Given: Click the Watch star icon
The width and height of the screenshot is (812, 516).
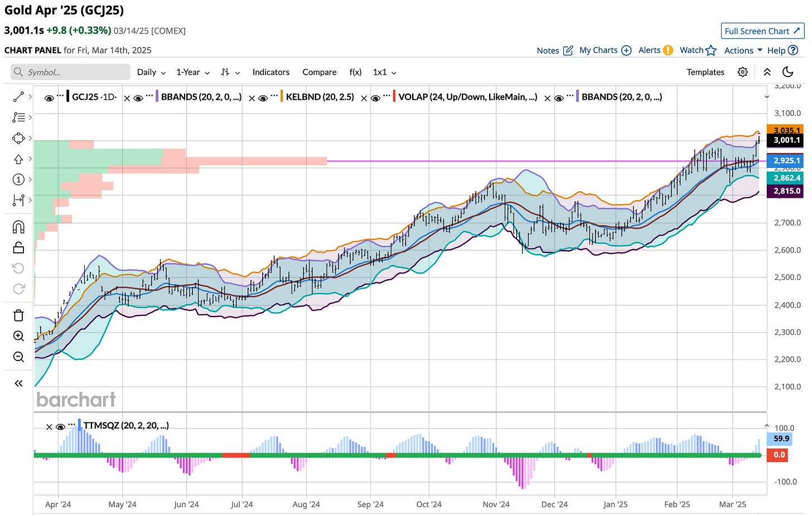Looking at the screenshot, I should 710,50.
